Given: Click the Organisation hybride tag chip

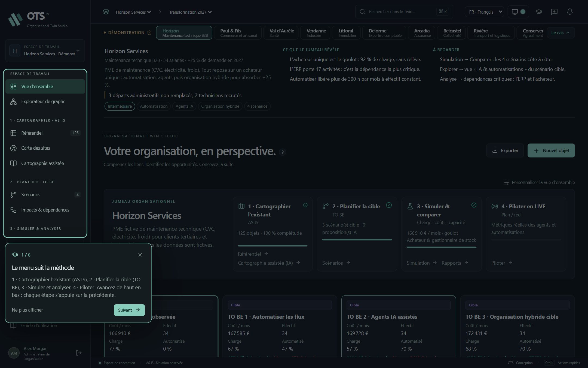Looking at the screenshot, I should (220, 106).
